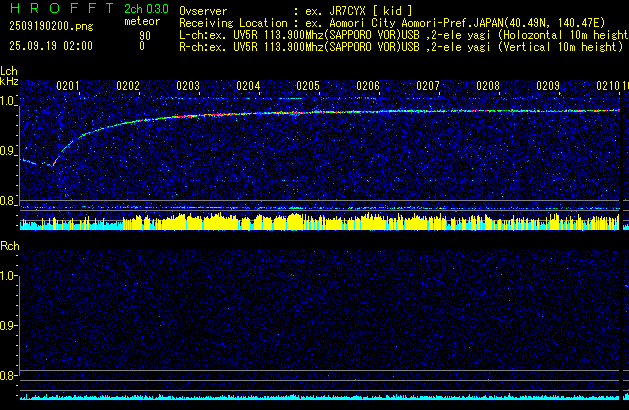
Task: Click the yellow signal intensity bars in Lch
Action: [x=300, y=221]
